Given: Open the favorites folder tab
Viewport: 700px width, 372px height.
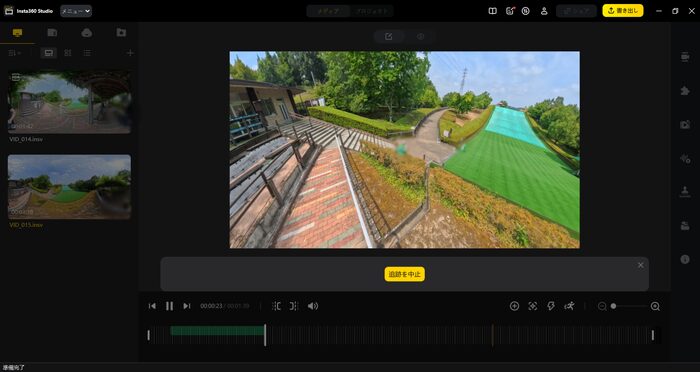Looking at the screenshot, I should (121, 33).
